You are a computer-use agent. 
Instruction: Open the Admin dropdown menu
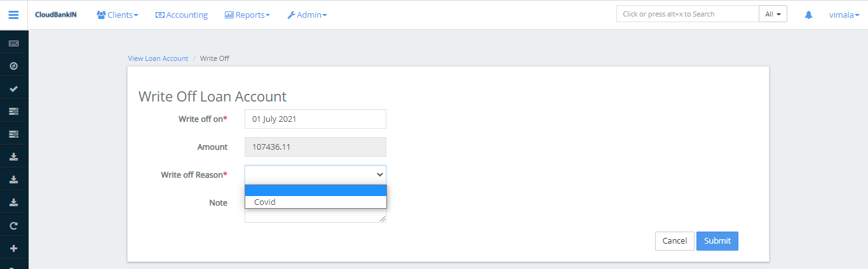[x=307, y=15]
